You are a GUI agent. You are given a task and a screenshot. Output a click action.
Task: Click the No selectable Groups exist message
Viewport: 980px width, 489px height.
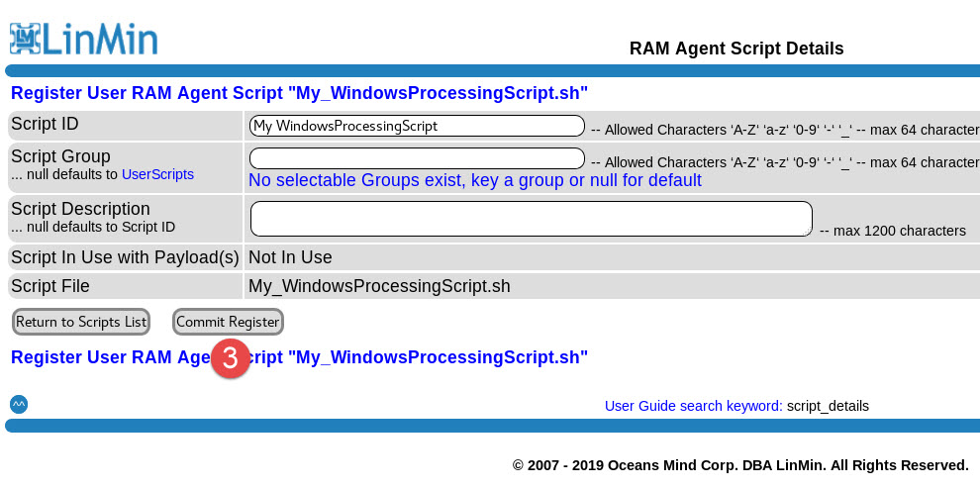point(474,180)
